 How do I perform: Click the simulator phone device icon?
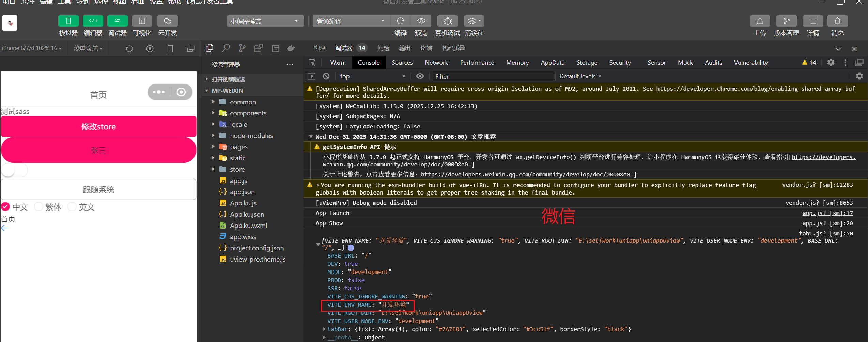click(x=170, y=48)
